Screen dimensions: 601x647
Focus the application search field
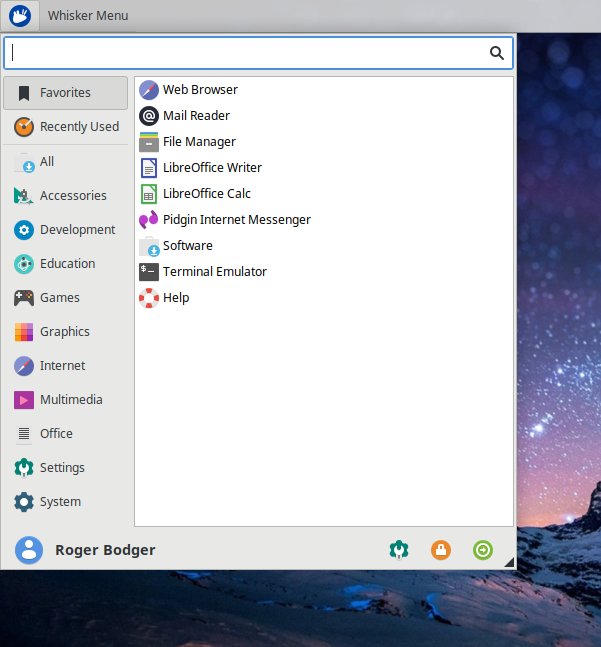point(250,53)
